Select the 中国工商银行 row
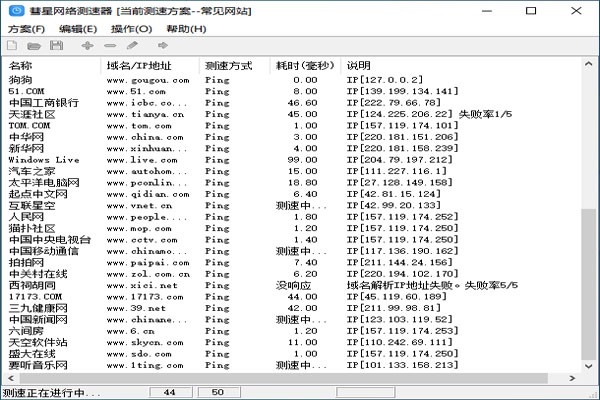Image resolution: width=600 pixels, height=400 pixels. tap(293, 103)
